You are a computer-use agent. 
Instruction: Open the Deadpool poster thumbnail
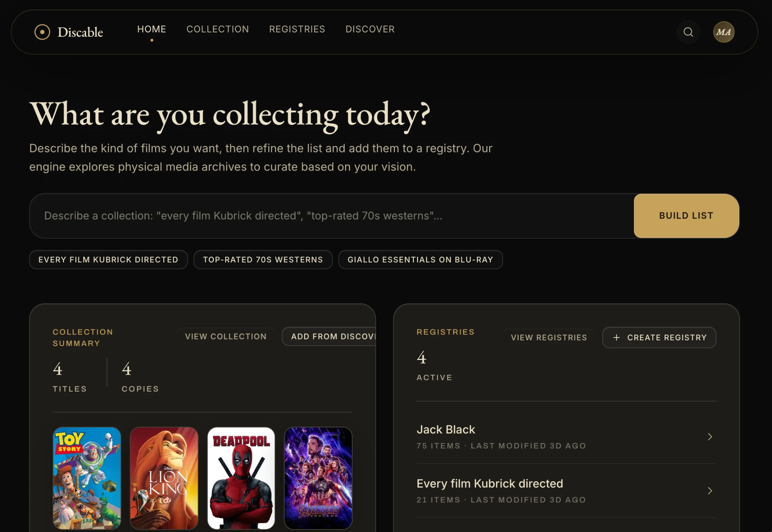[x=241, y=478]
